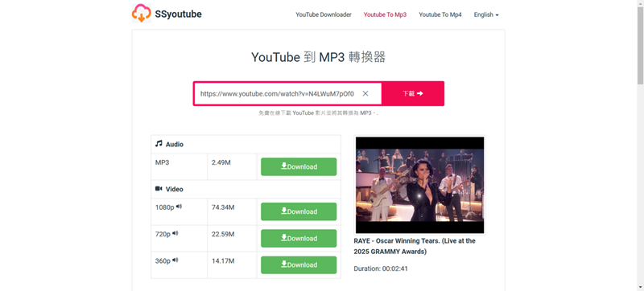Click the Video section header
Viewport: 644px width, 291px height.
[246, 189]
